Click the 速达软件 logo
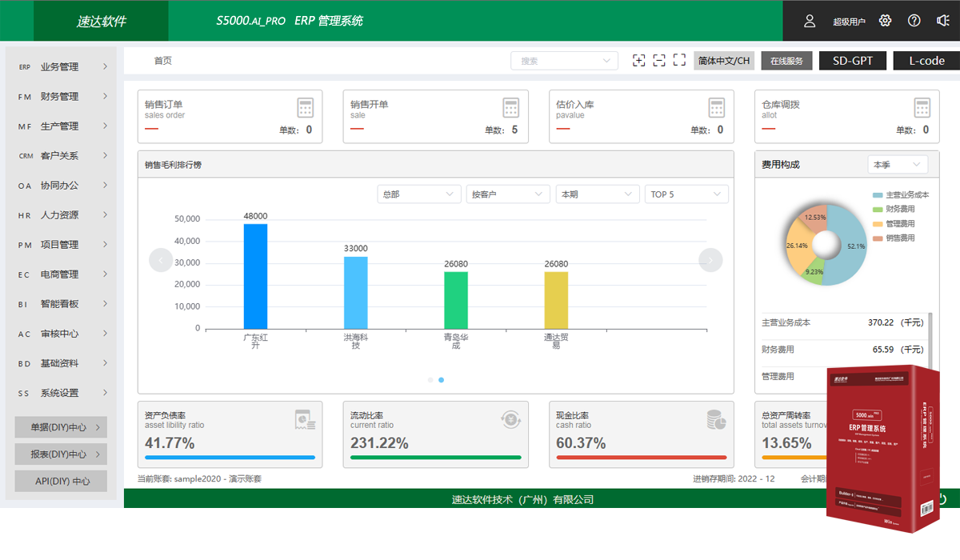 tap(101, 21)
